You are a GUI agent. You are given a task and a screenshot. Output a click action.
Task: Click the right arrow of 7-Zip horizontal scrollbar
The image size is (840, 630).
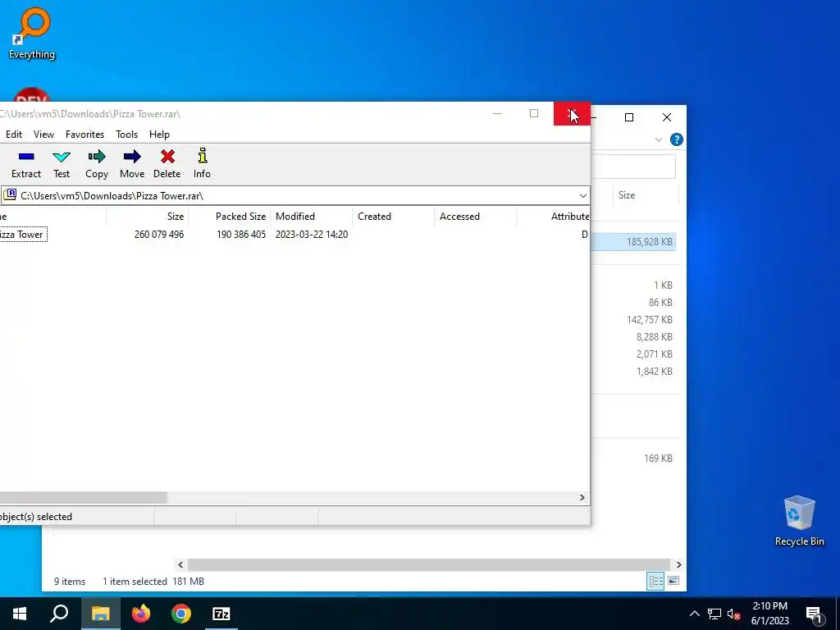tap(582, 498)
